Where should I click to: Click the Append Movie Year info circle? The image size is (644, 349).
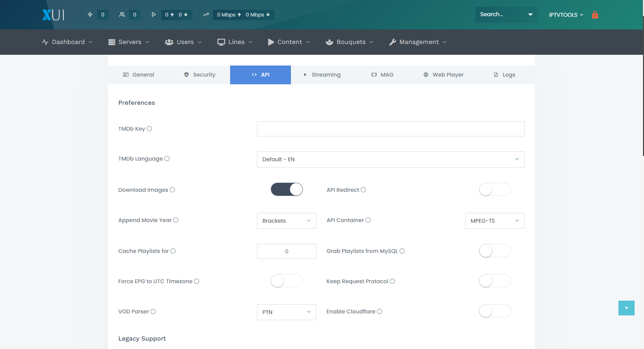176,220
